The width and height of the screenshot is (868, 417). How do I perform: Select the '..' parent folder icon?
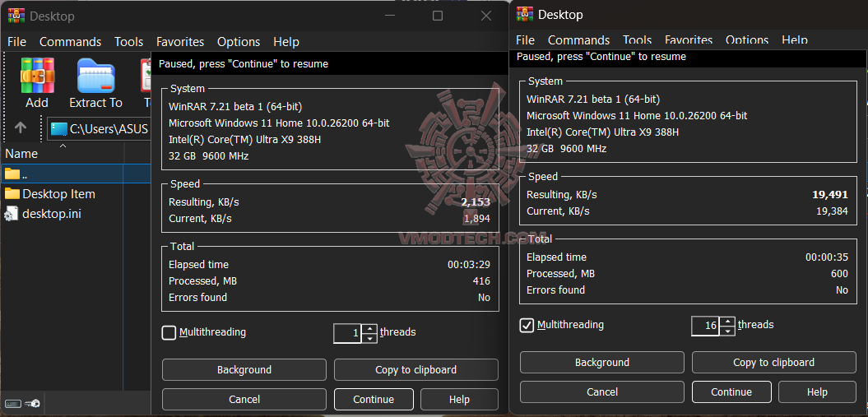(x=12, y=174)
